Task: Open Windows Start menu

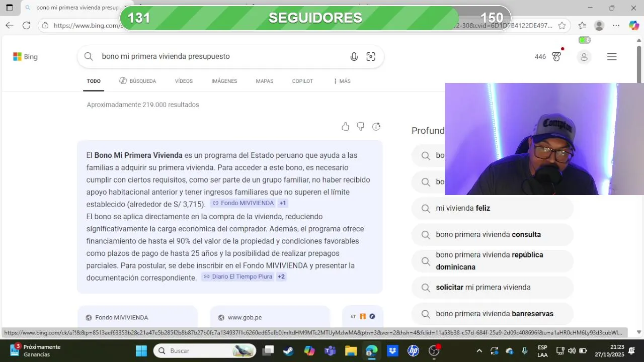Action: pyautogui.click(x=141, y=350)
